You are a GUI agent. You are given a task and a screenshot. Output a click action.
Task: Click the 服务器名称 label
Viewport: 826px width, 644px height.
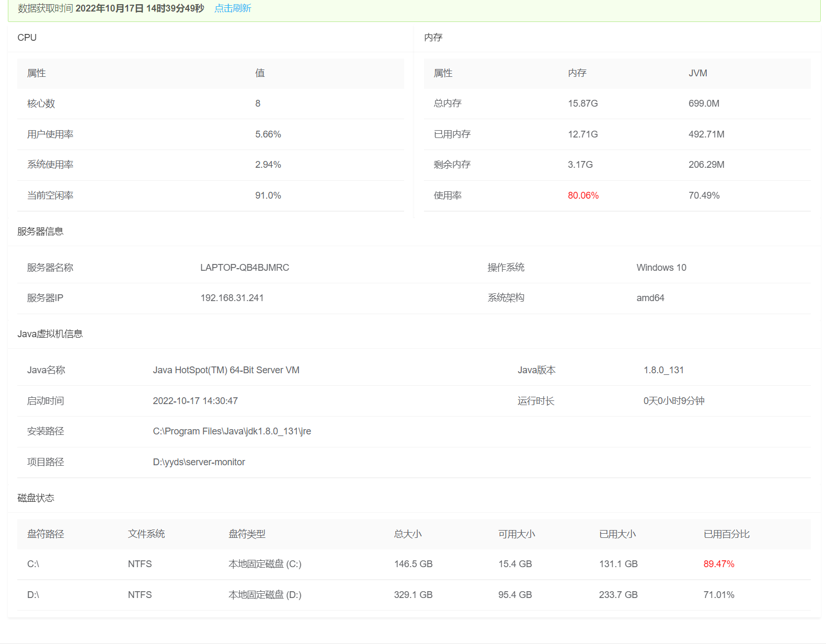(50, 268)
